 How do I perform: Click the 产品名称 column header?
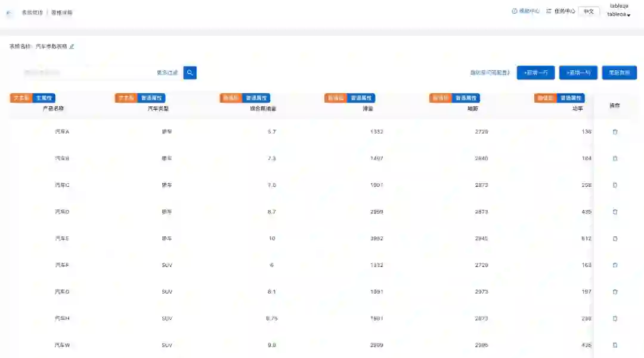(x=54, y=109)
